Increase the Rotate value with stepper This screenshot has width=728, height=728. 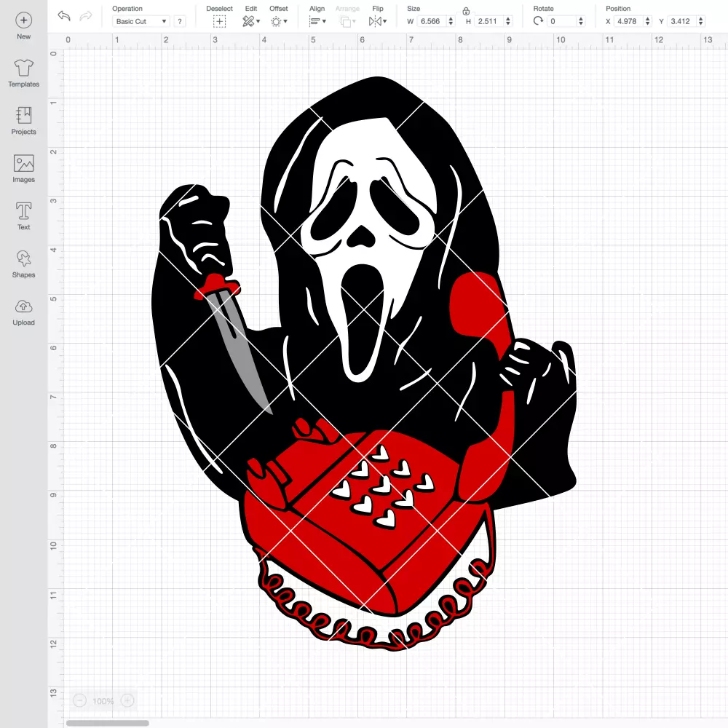(x=580, y=19)
